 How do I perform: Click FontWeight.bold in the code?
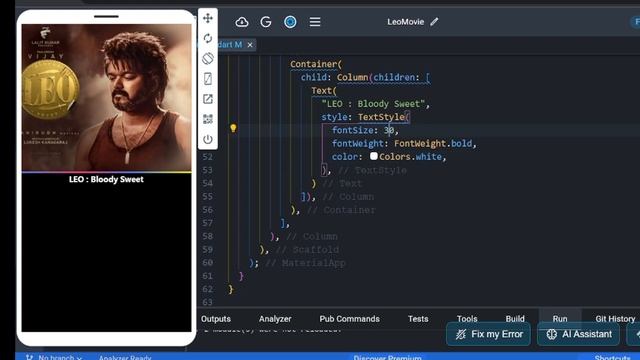coord(433,143)
